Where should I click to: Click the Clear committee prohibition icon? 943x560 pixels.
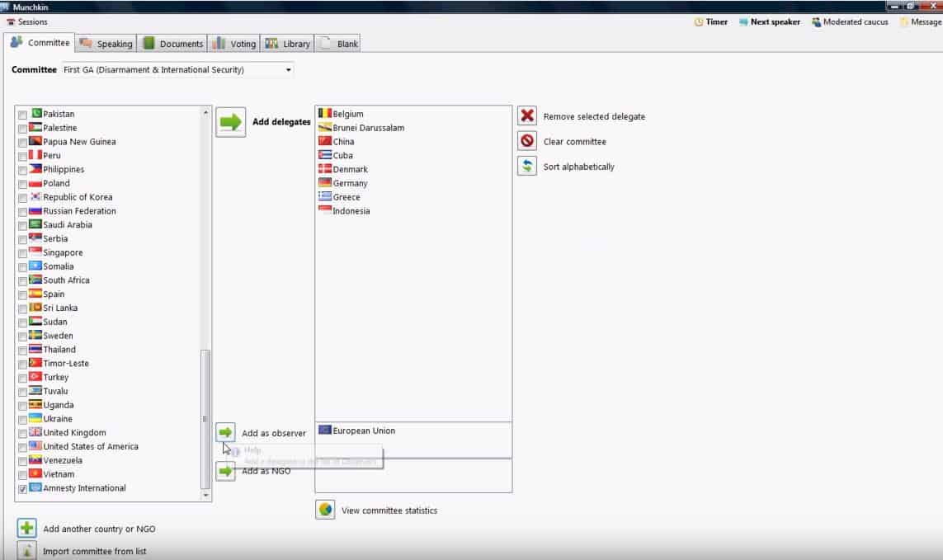[x=527, y=141]
